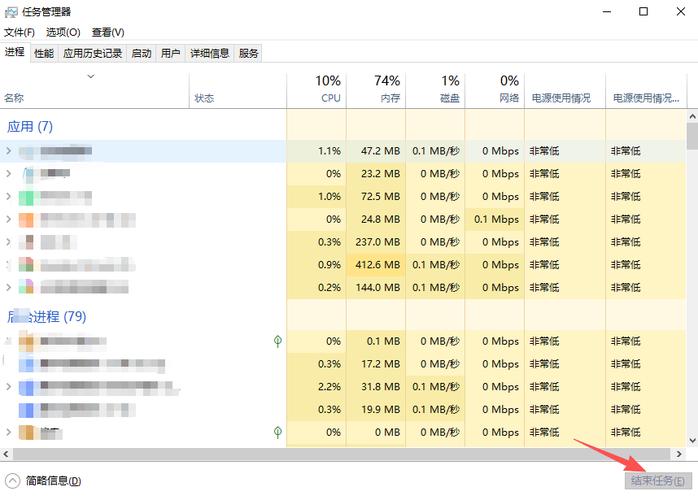Image resolution: width=698 pixels, height=500 pixels.
Task: Click the icon of the 144.0 MB row
Action: (x=26, y=288)
